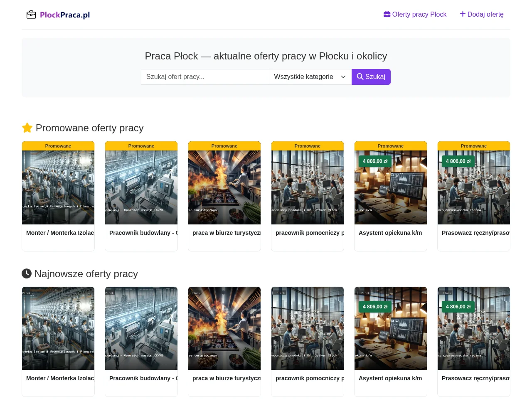The height and width of the screenshot is (399, 532).
Task: Click the Szukaj search button
Action: (x=371, y=77)
